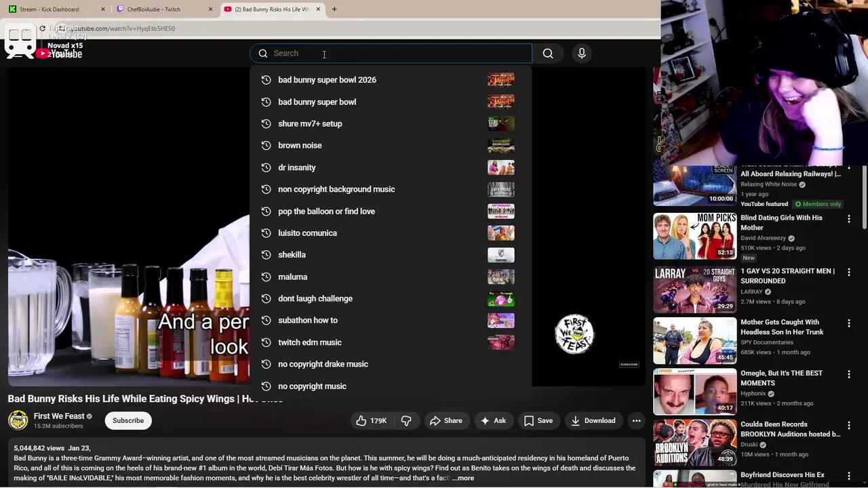This screenshot has height=488, width=868.
Task: Open Coulda Been Records BROOKLYN Auditions thumbnail
Action: click(x=694, y=443)
